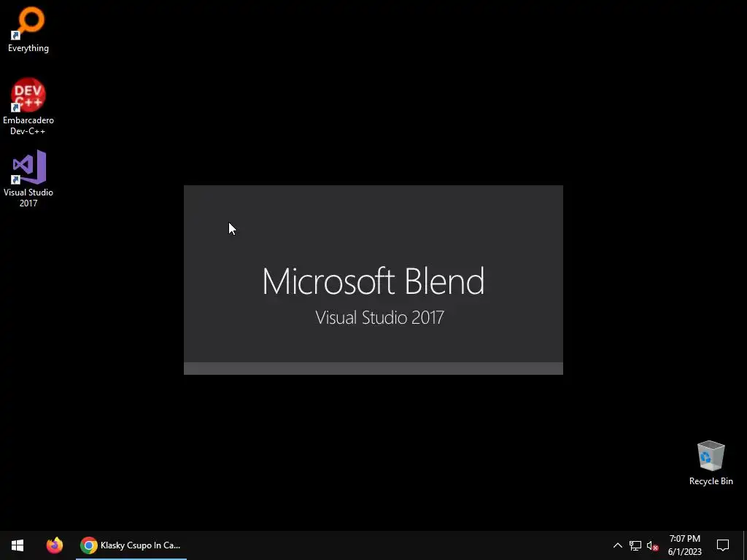Open the Action Center notifications
Screen dimensions: 747x560
(x=723, y=545)
